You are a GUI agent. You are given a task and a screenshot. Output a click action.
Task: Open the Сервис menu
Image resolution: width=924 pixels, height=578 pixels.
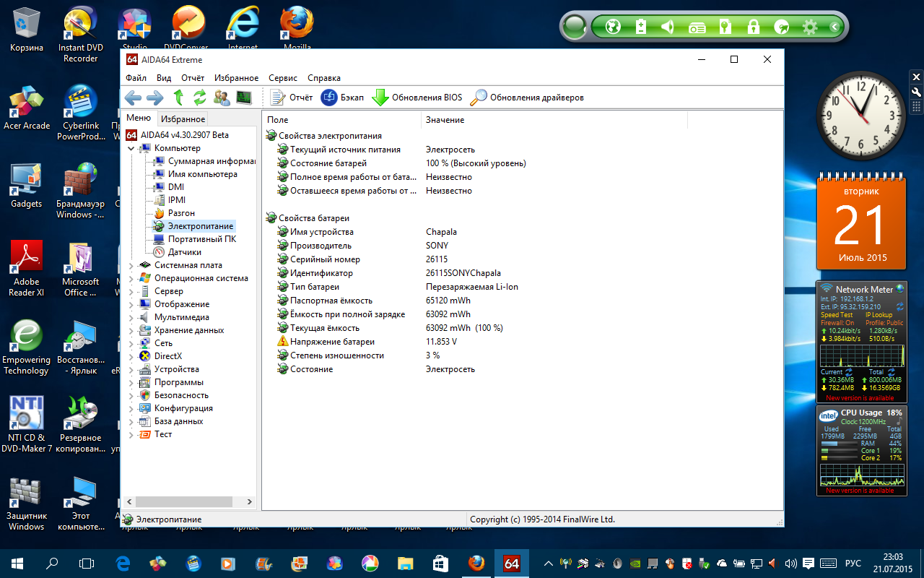pos(283,78)
